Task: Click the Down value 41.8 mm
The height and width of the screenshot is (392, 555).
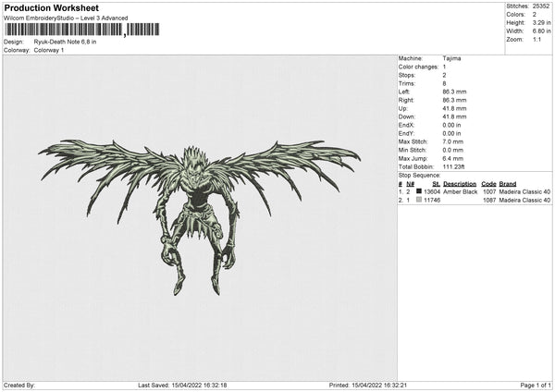Action: 454,116
